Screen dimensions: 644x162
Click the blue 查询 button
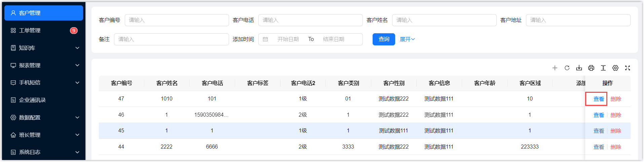384,39
